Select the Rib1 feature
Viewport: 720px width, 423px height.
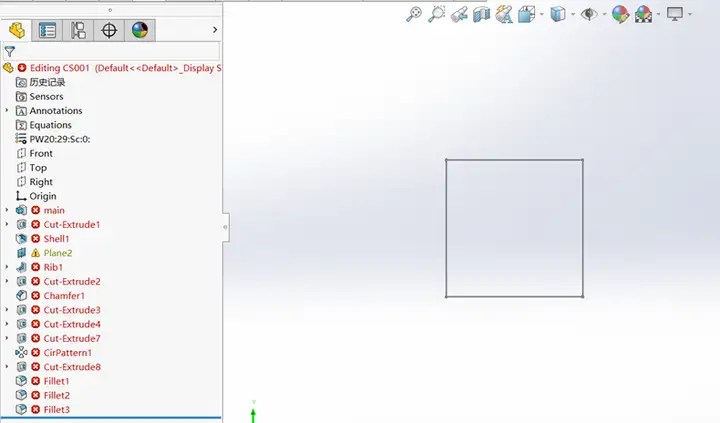pyautogui.click(x=53, y=267)
